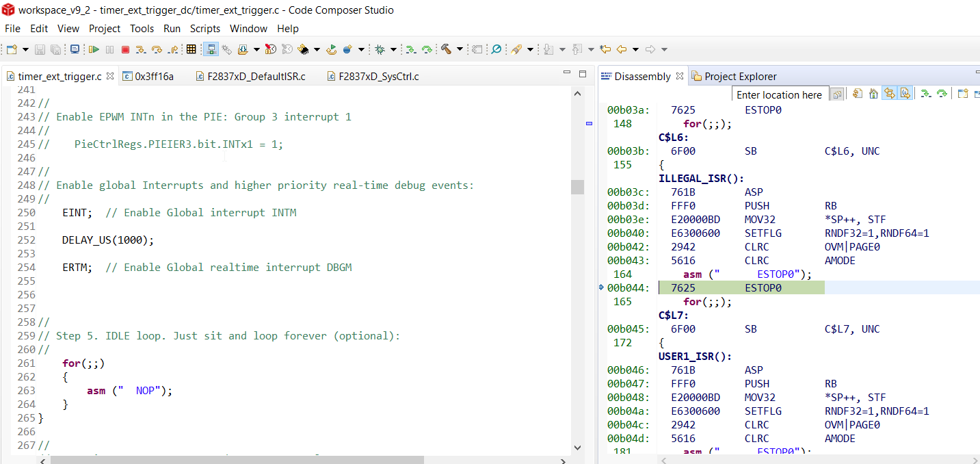This screenshot has width=980, height=464.
Task: Click the Save All toolbar icon
Action: point(55,49)
